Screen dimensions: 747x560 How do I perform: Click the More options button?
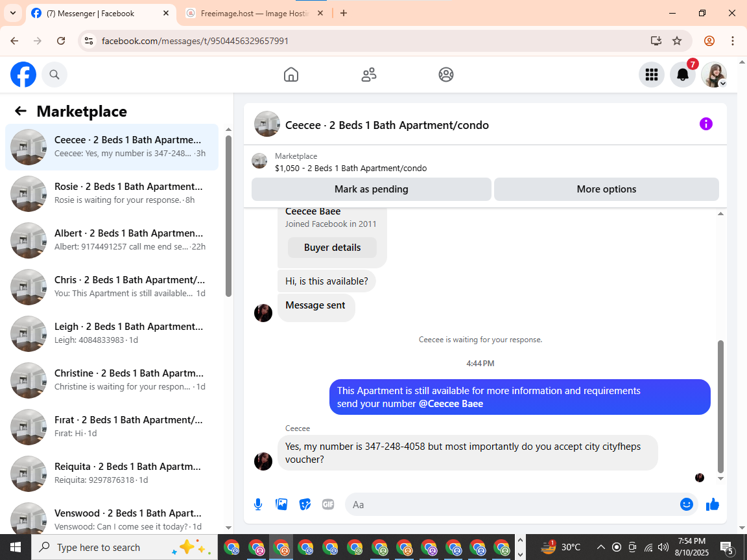pyautogui.click(x=606, y=189)
